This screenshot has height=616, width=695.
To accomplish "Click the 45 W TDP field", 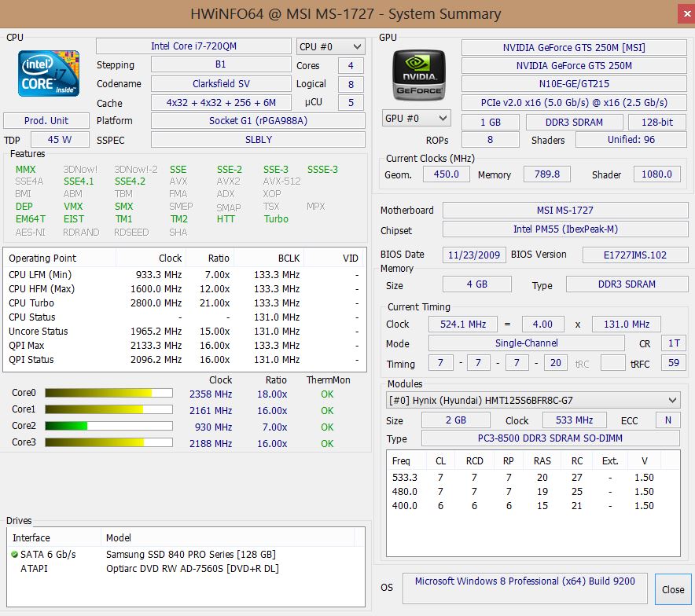I will 60,140.
